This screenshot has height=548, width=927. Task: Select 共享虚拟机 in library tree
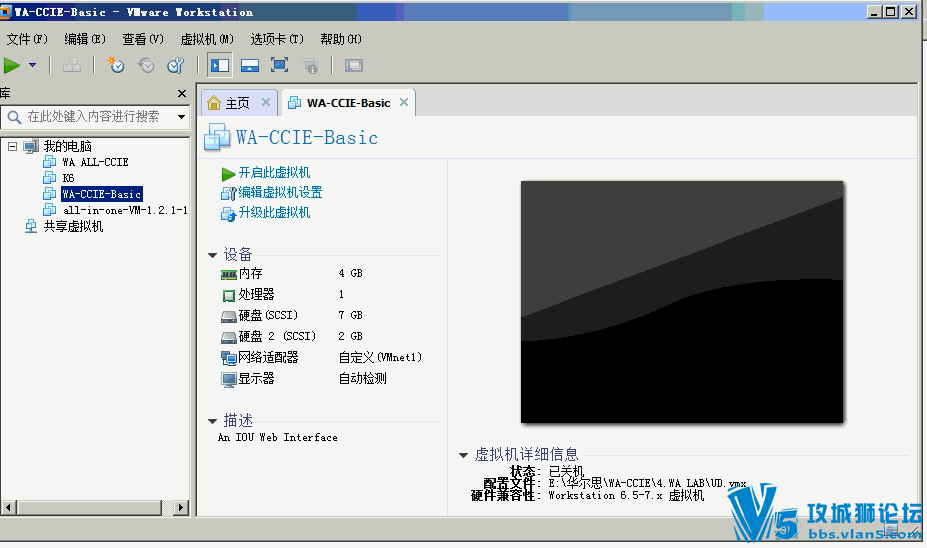click(73, 226)
